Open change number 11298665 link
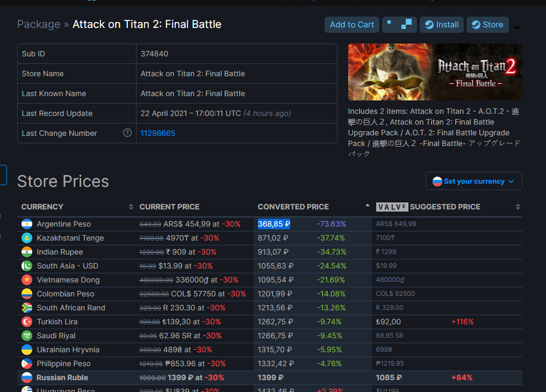This screenshot has width=546, height=392. tap(158, 133)
